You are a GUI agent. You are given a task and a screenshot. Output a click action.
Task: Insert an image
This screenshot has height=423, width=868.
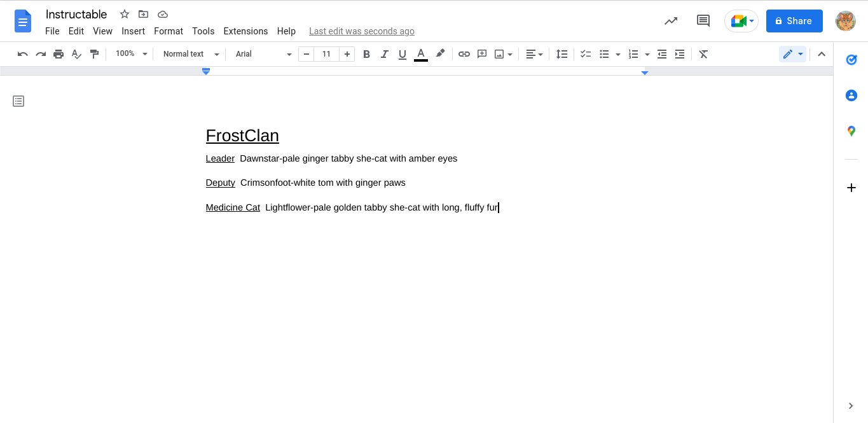coord(499,54)
